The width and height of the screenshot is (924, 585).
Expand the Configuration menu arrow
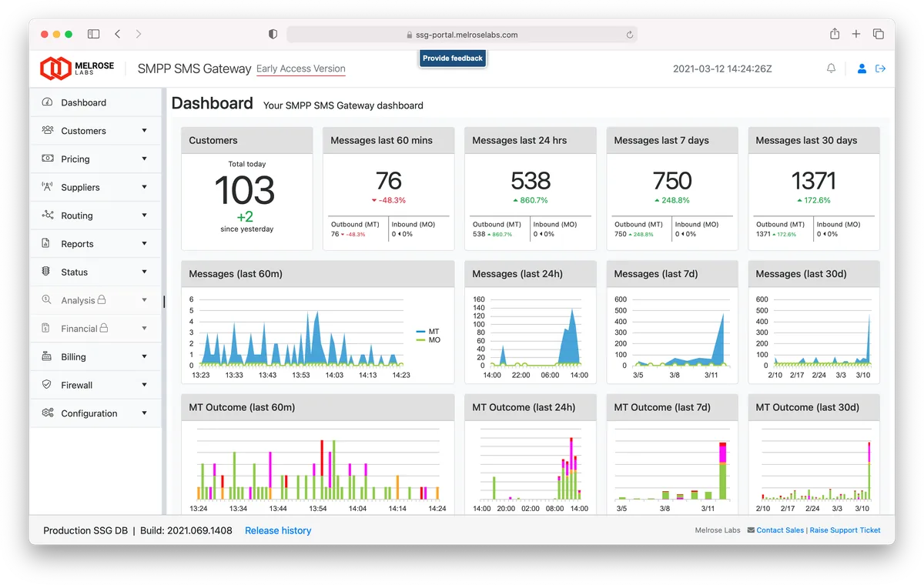(144, 413)
